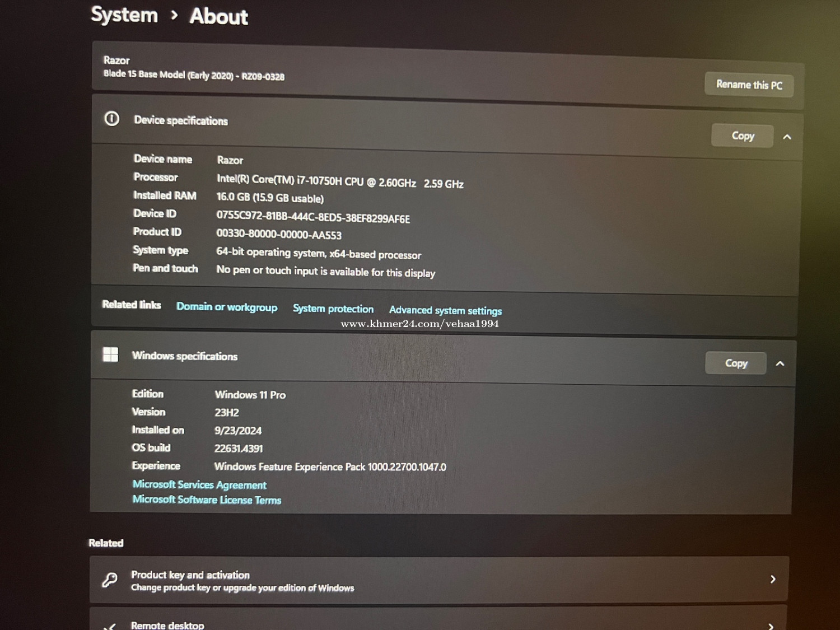Click the Windows Feature Experience Pack value
The image size is (840, 630).
pos(330,466)
